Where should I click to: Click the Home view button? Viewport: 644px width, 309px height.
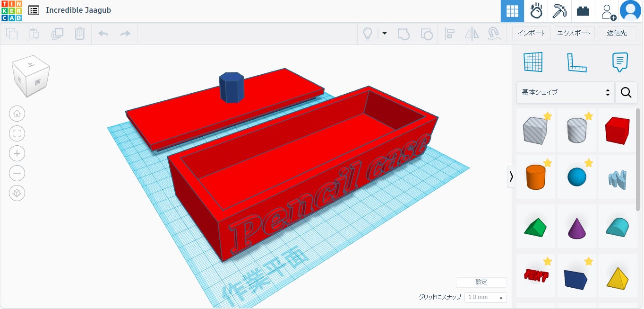[17, 114]
